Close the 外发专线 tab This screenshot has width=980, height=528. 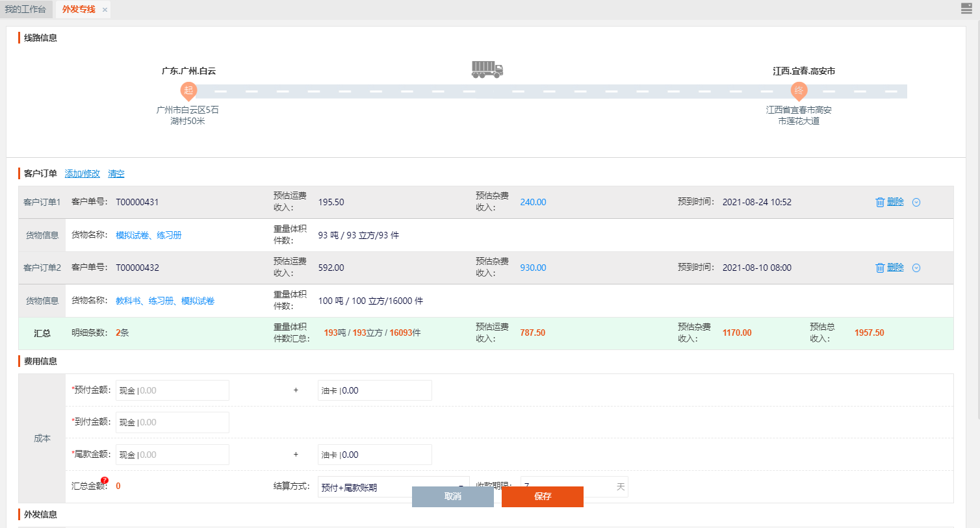point(105,10)
